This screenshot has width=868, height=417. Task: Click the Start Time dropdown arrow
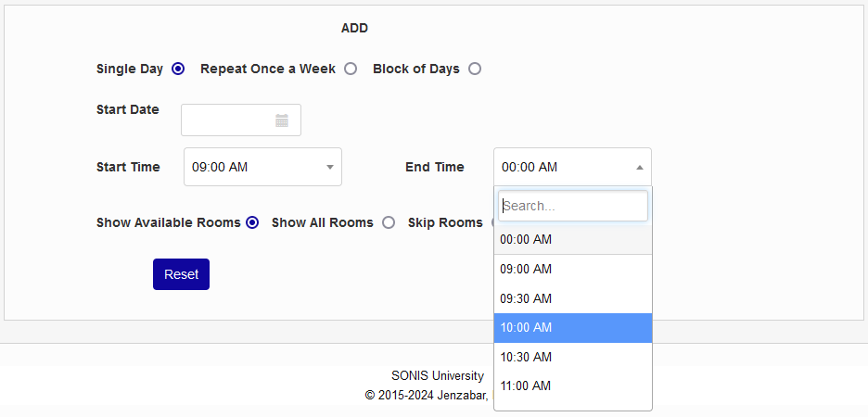[x=329, y=168]
